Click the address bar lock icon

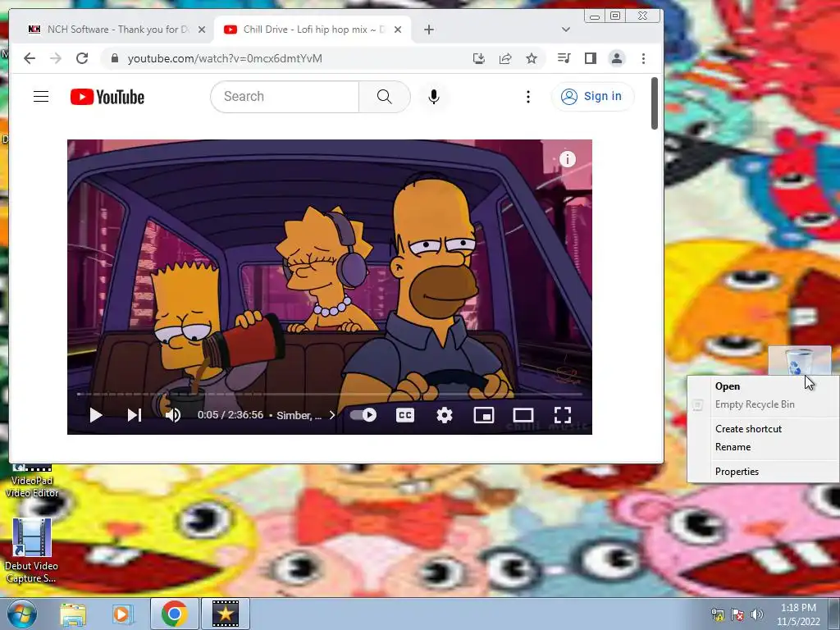point(114,58)
